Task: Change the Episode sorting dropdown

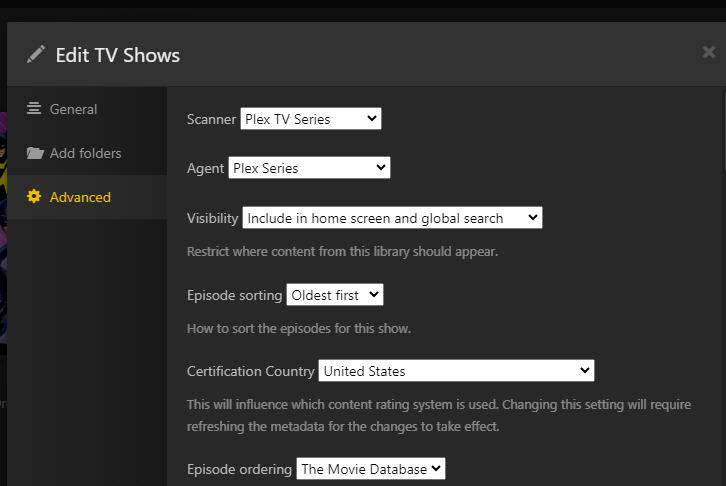Action: [335, 294]
